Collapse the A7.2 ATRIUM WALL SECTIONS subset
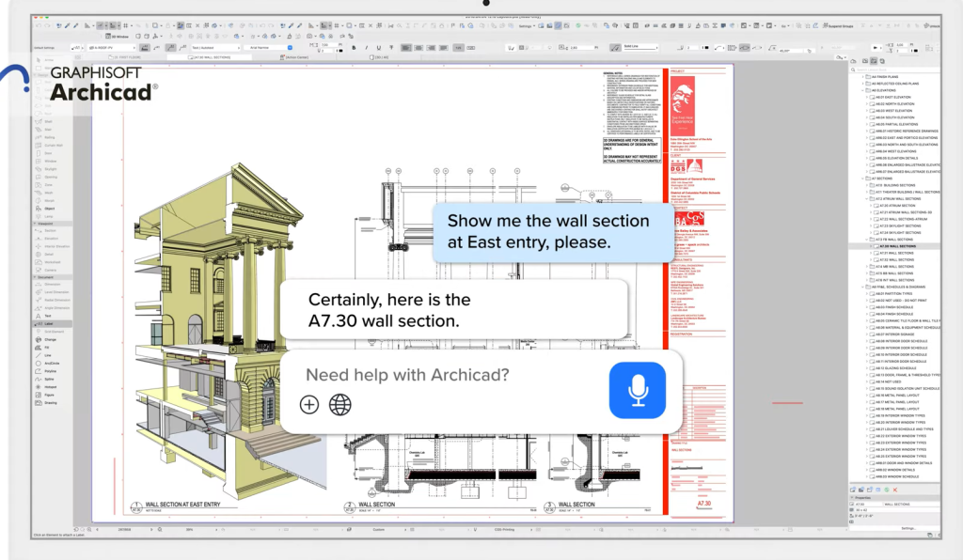The image size is (963, 560). coord(867,199)
